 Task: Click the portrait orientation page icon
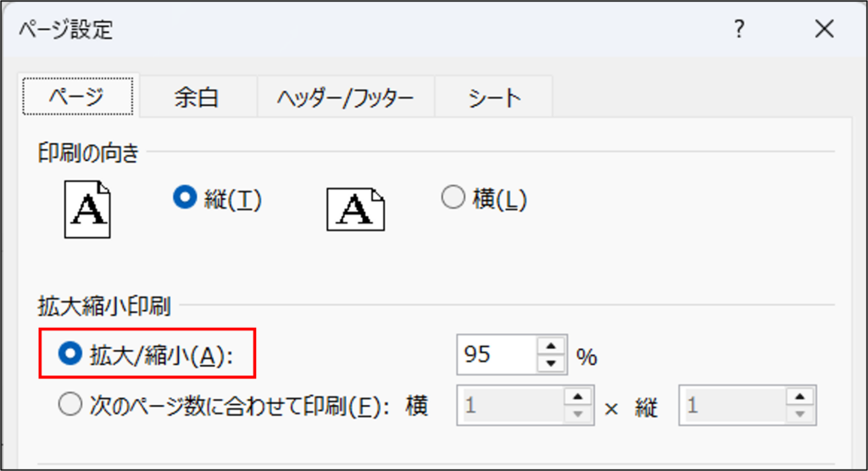87,209
